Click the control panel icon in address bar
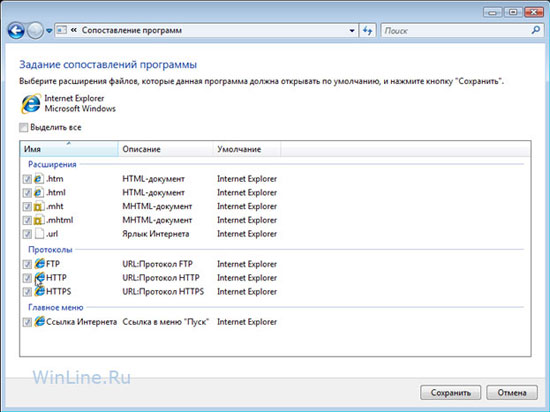This screenshot has width=550, height=412. pos(62,31)
